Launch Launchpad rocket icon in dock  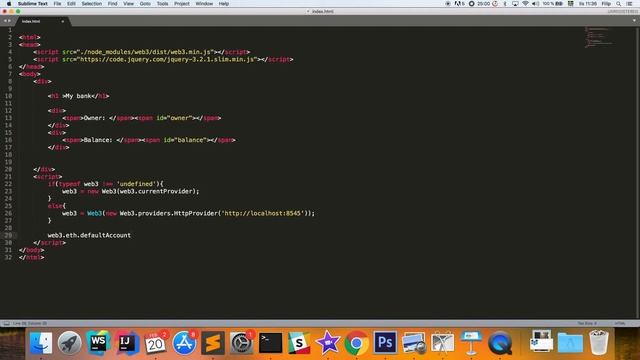click(69, 342)
